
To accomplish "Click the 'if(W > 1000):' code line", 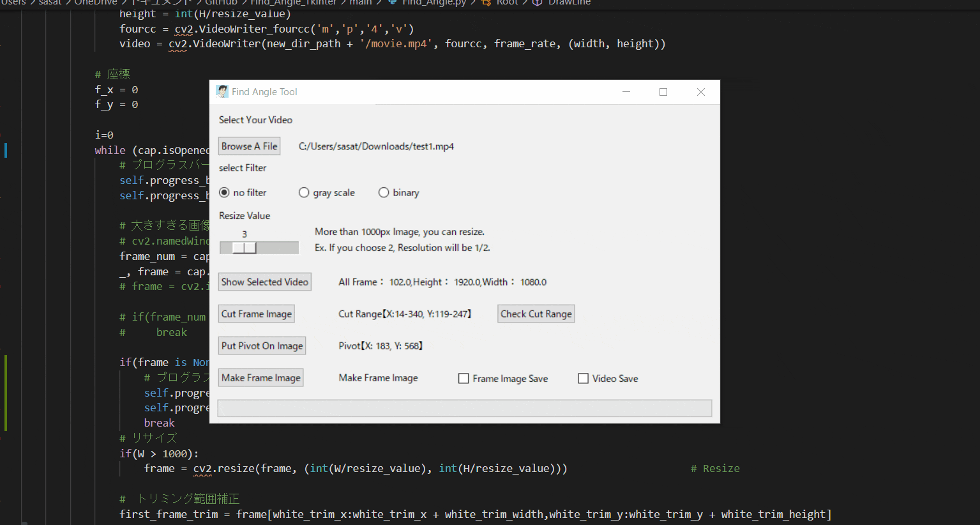I will [159, 453].
